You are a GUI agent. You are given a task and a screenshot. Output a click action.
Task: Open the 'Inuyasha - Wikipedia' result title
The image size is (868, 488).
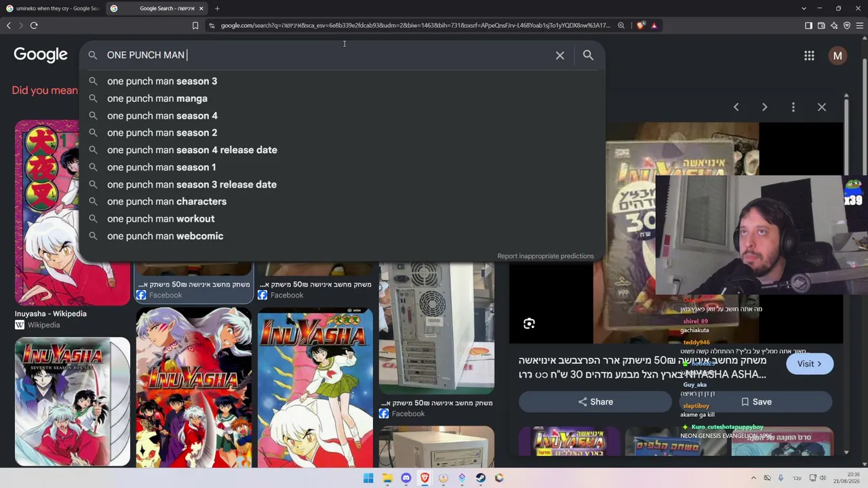pos(51,314)
